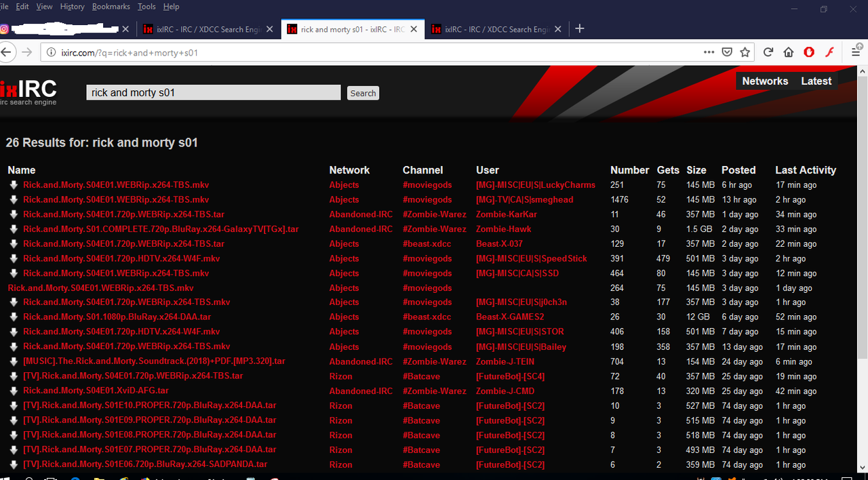This screenshot has height=480, width=868.
Task: Click the Abandoned-IRC network for Zombie-J-TEIN
Action: click(361, 361)
